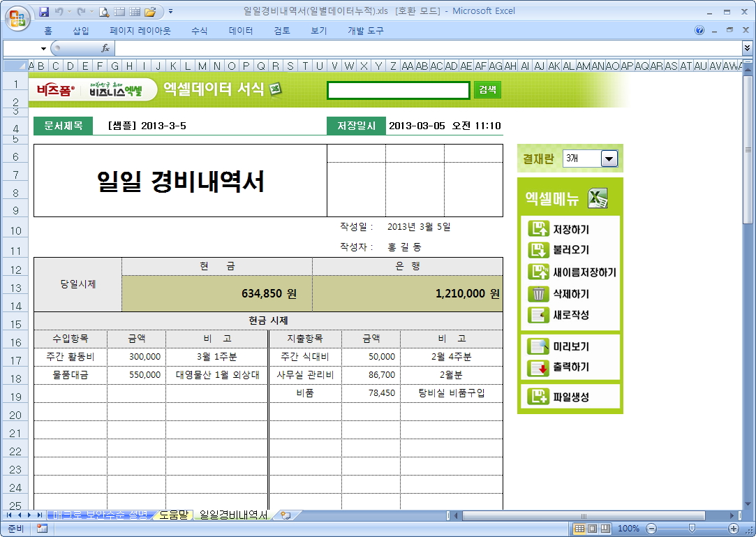The height and width of the screenshot is (537, 756).
Task: Open the 개발 도구 ribbon tab
Action: click(x=366, y=31)
